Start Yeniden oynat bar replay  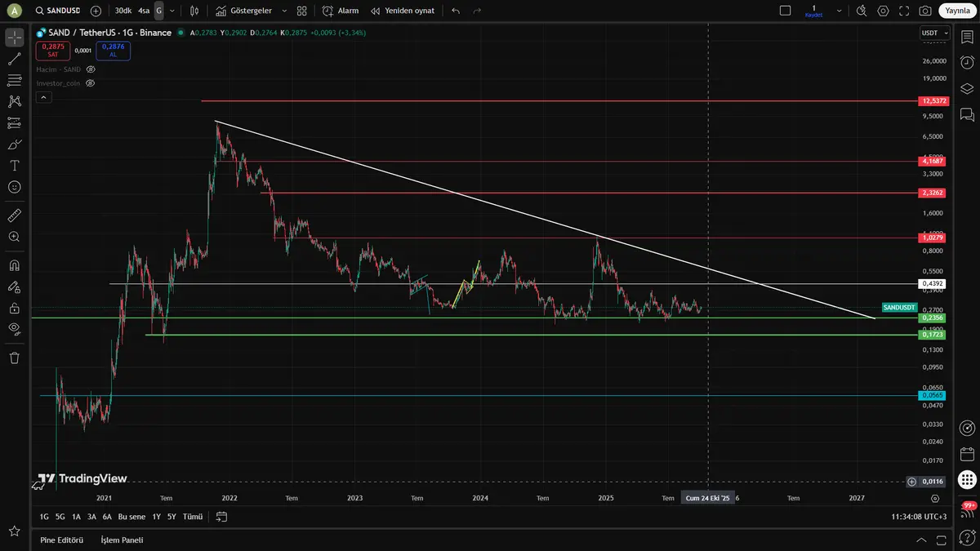point(403,11)
